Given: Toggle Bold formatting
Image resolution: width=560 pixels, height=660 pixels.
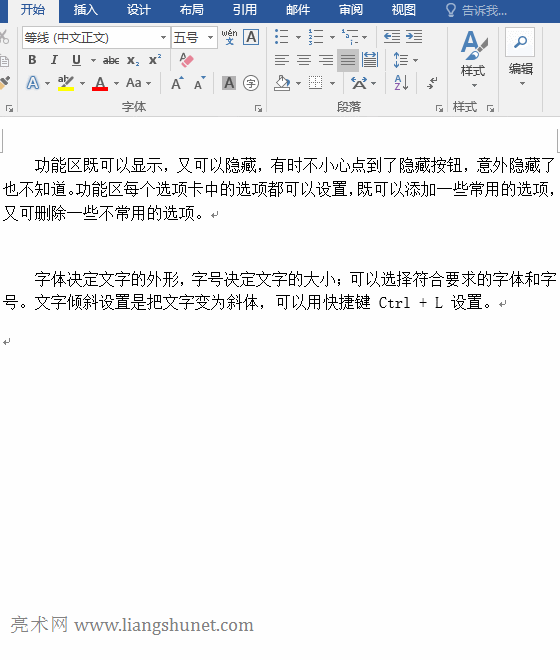Looking at the screenshot, I should pos(32,60).
